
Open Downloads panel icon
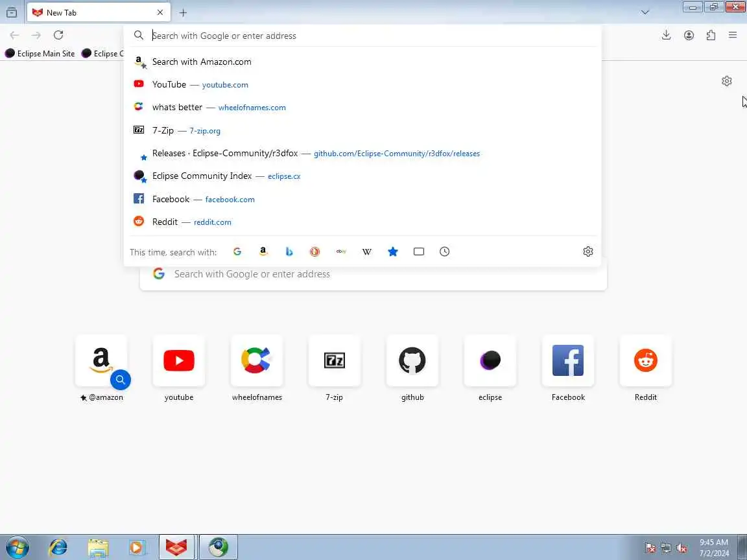pos(667,35)
